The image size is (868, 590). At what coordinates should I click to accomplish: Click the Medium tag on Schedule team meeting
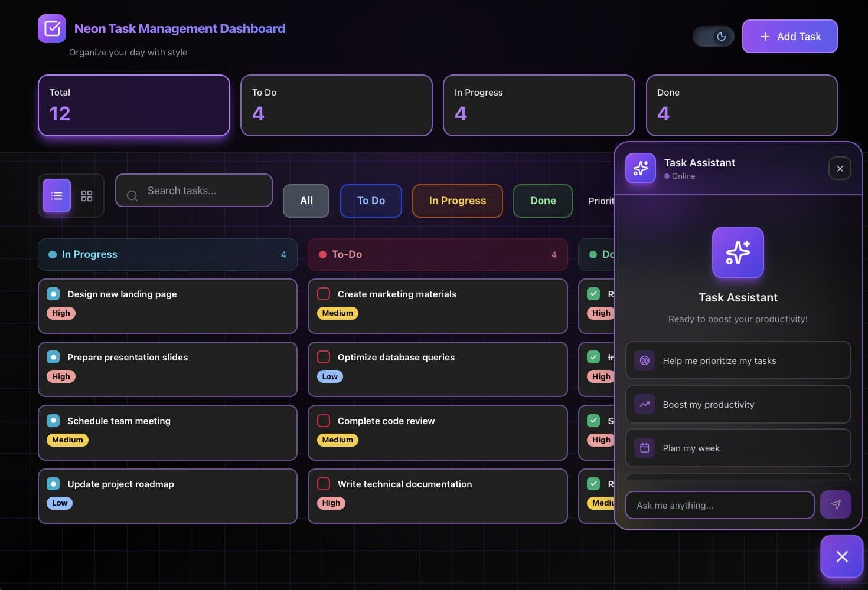pyautogui.click(x=67, y=440)
